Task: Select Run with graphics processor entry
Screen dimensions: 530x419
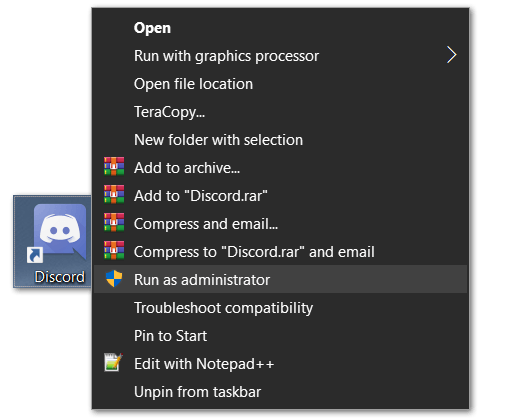Action: (x=281, y=56)
